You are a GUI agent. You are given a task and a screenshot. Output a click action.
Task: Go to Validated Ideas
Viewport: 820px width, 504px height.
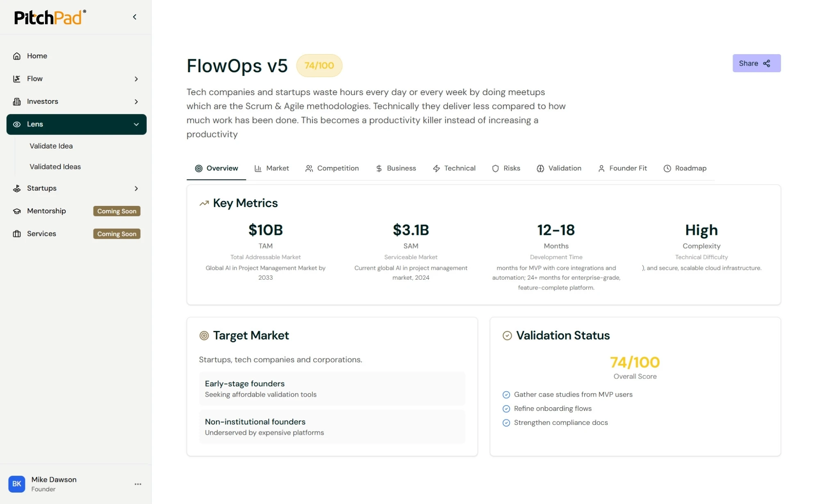pyautogui.click(x=55, y=167)
